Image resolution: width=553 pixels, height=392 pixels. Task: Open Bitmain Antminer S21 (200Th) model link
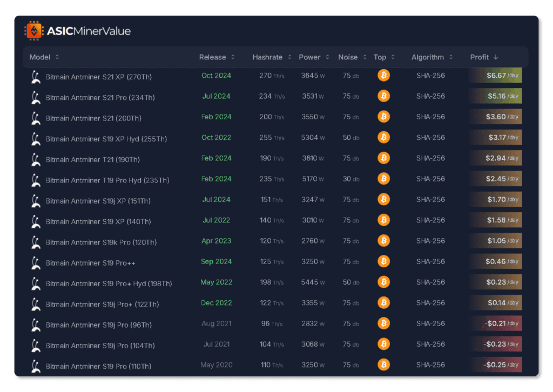93,118
